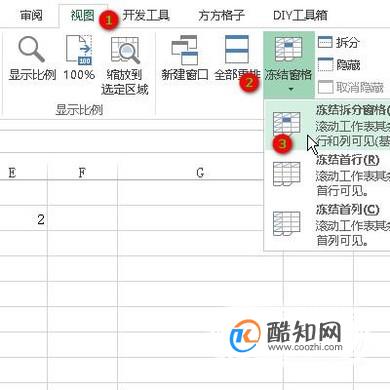This screenshot has width=390, height=390.
Task: Click the Split window icon (拆分)
Action: pyautogui.click(x=325, y=42)
